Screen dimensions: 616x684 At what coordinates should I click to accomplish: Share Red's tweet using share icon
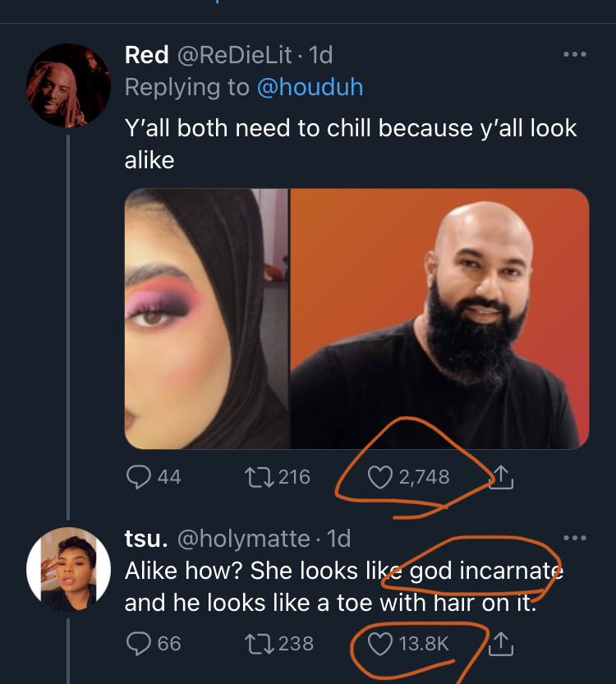(x=501, y=477)
